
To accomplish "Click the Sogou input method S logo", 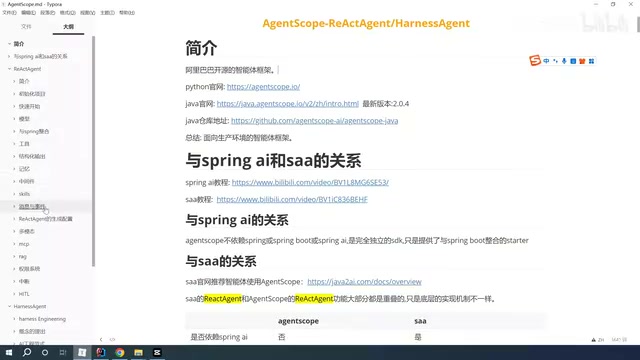I will tap(535, 60).
